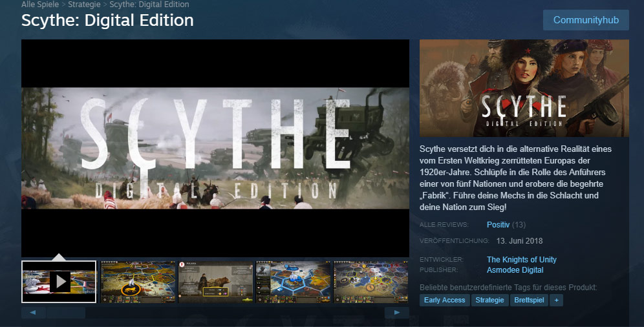Play the trailer video thumbnail
Screen dimensions: 644x327
pyautogui.click(x=59, y=282)
